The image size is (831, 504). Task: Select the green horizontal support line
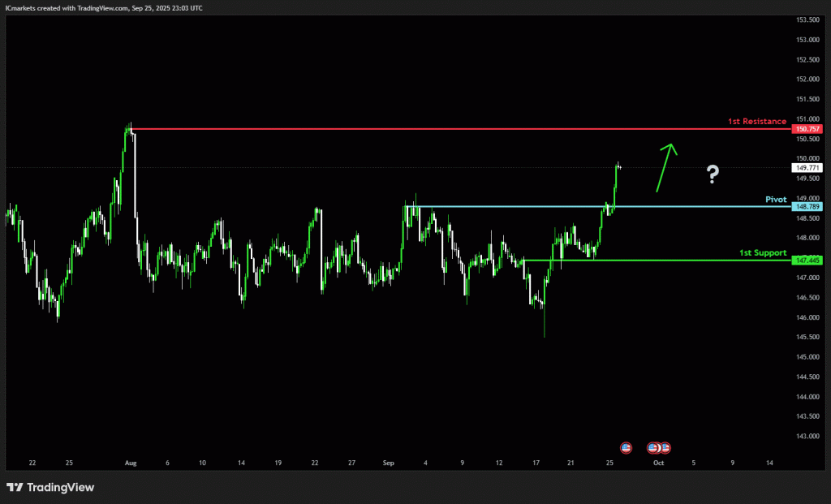(657, 261)
